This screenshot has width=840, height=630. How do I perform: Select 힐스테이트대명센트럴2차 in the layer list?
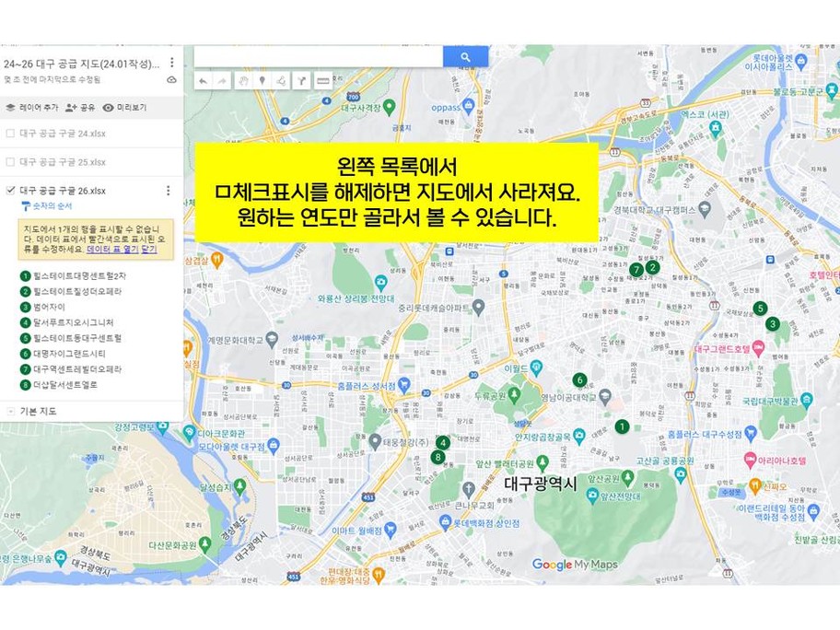73,276
